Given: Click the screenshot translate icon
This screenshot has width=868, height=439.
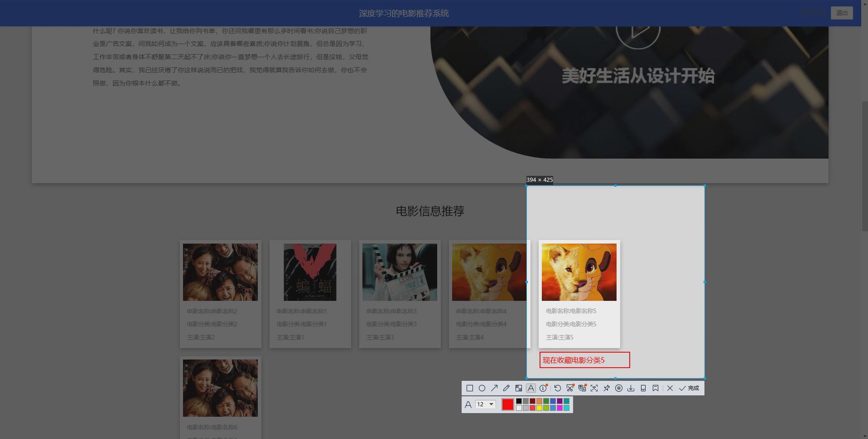Looking at the screenshot, I should [x=582, y=388].
